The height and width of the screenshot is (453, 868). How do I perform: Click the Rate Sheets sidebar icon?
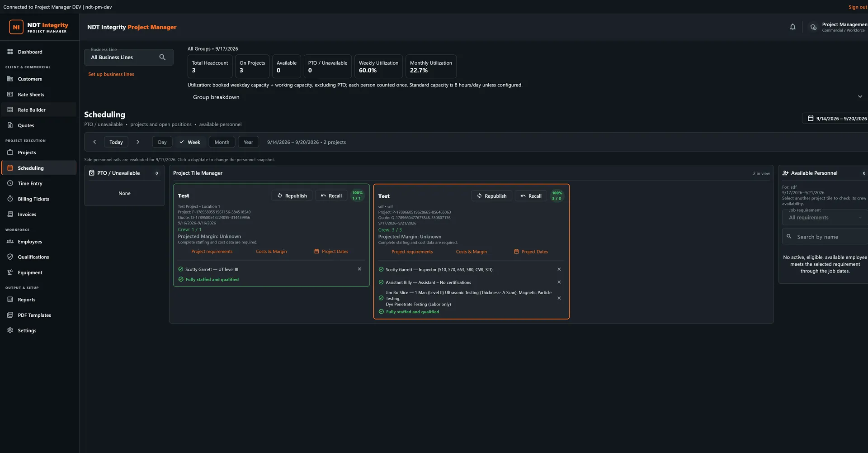click(x=10, y=95)
